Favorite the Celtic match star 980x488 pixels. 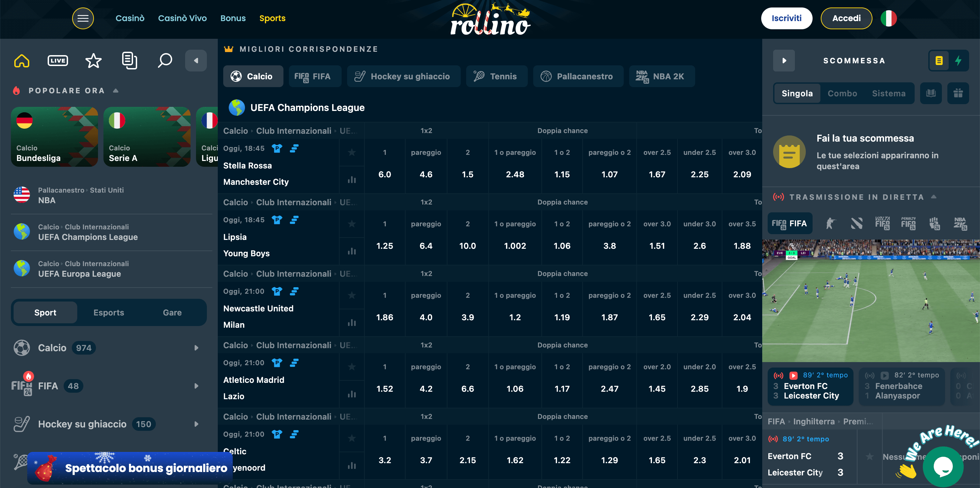[x=352, y=438]
